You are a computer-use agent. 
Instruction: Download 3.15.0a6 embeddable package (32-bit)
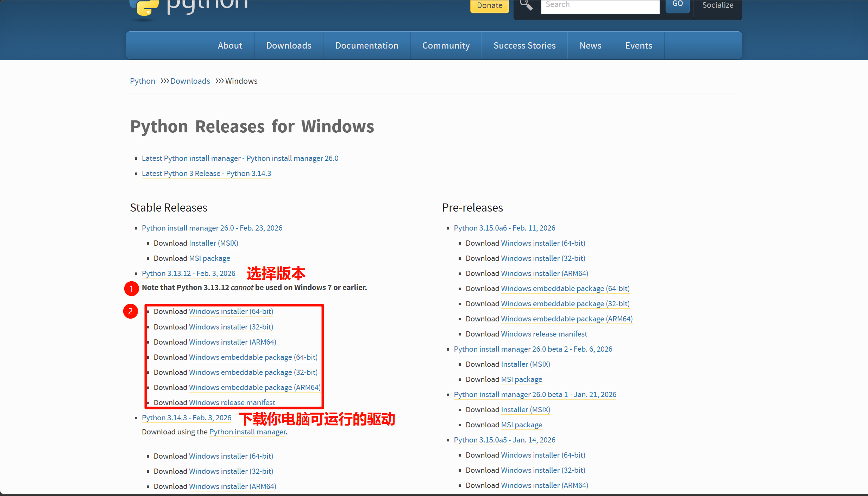[x=565, y=304]
